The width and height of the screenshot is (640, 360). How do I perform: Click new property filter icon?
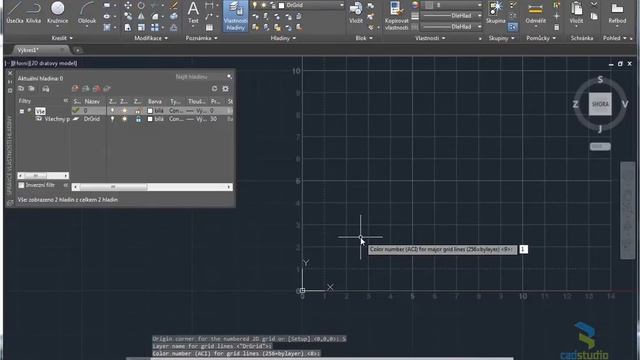pyautogui.click(x=21, y=88)
